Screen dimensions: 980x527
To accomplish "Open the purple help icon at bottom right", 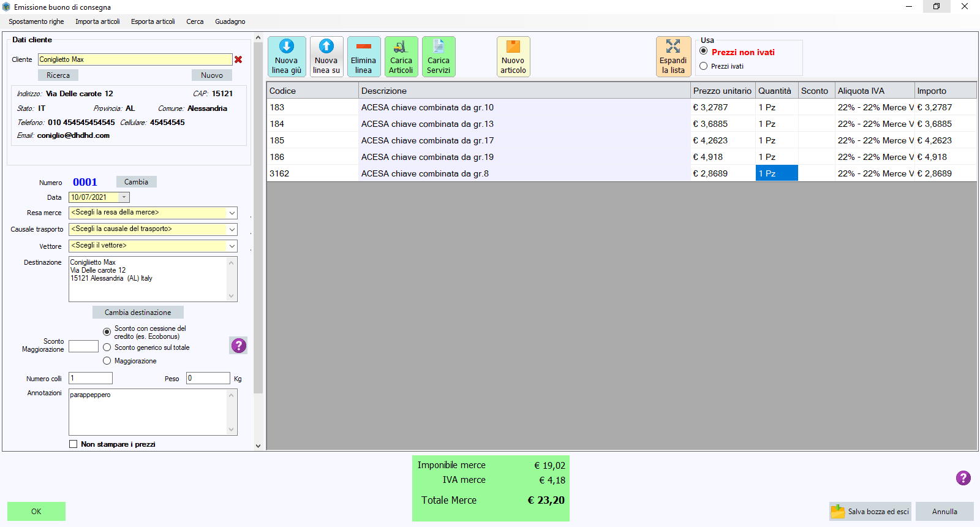I will pos(963,478).
